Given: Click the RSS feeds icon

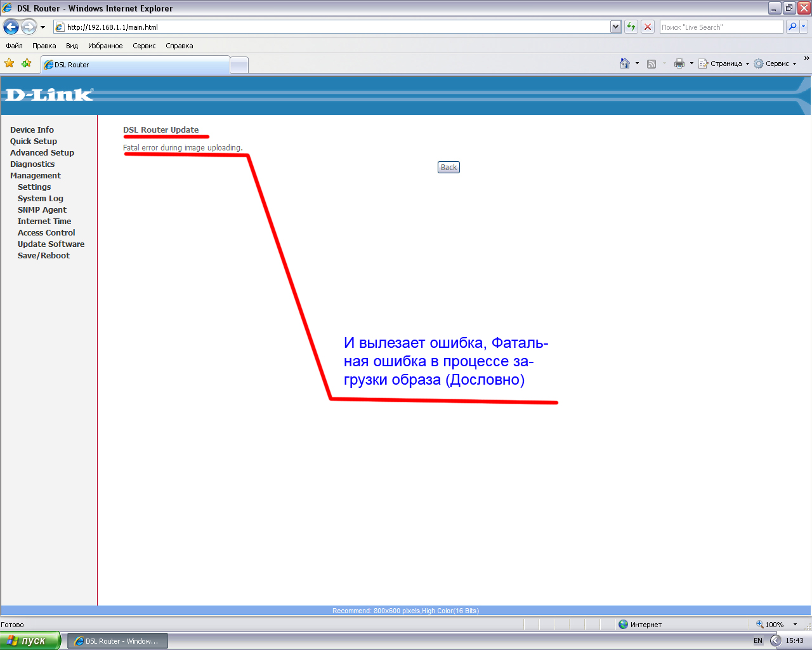Looking at the screenshot, I should click(652, 64).
